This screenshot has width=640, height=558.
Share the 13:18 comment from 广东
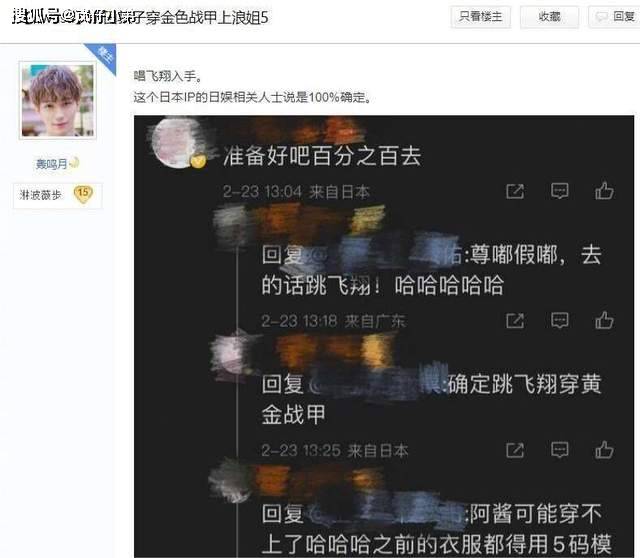[x=515, y=321]
